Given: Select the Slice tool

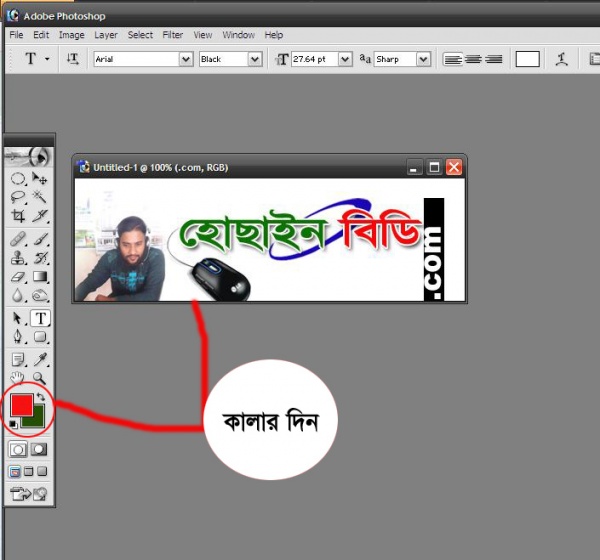Looking at the screenshot, I should tap(40, 216).
